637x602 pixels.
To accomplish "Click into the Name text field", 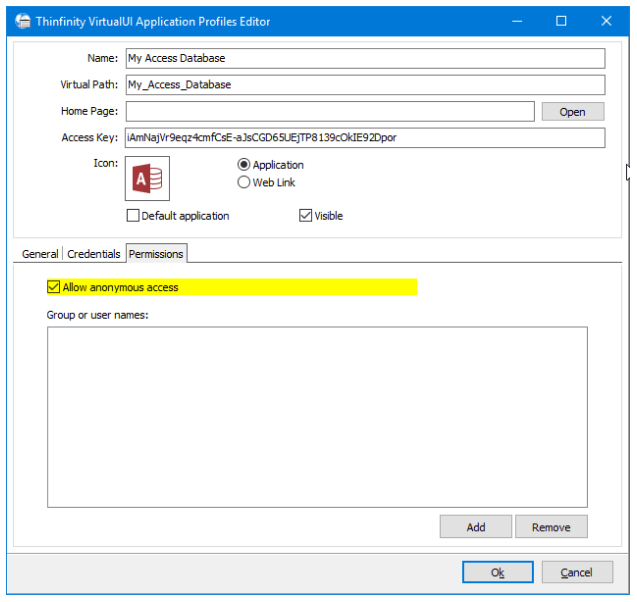I will click(x=365, y=58).
